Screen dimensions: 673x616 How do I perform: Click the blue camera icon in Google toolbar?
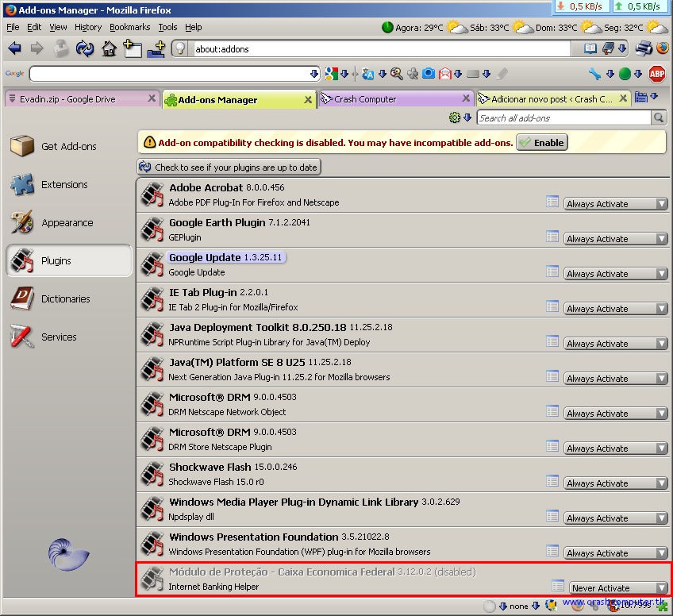click(429, 74)
